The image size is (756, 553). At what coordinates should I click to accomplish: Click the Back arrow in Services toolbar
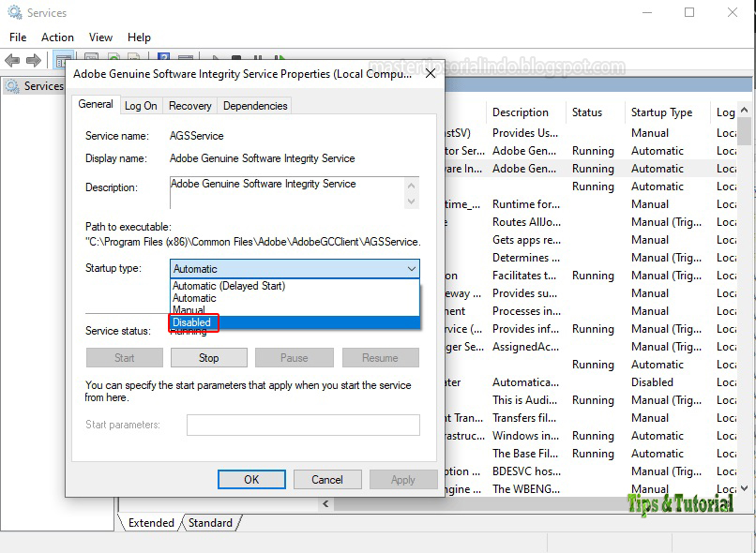point(12,61)
